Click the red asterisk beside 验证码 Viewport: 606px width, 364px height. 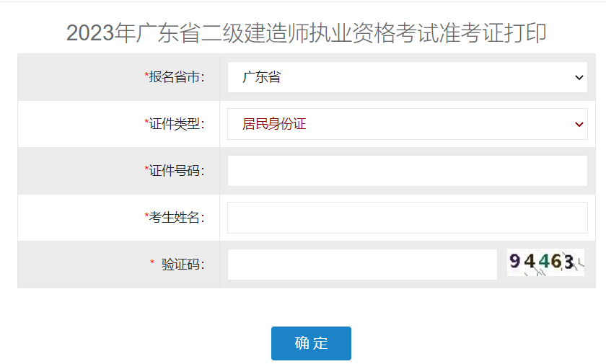pyautogui.click(x=152, y=262)
